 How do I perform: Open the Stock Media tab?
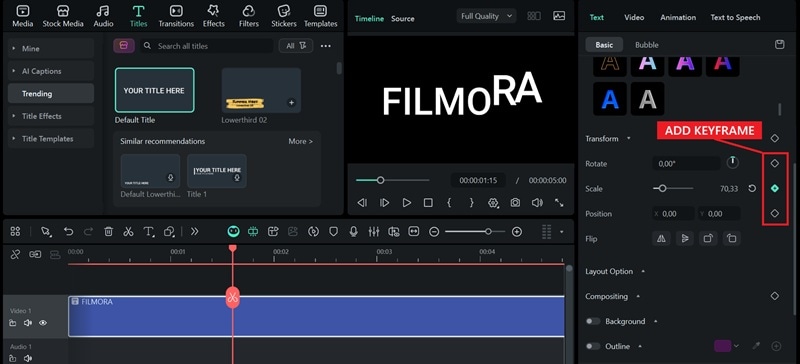63,16
